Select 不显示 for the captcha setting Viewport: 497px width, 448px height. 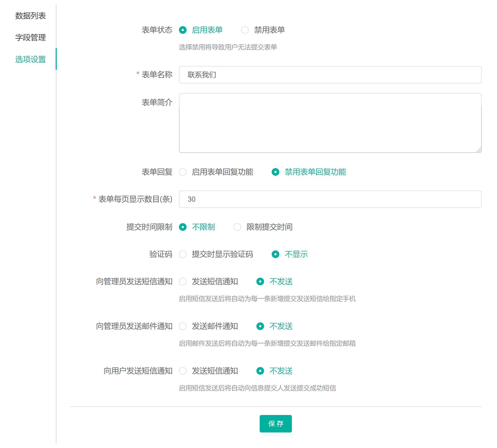(x=276, y=254)
